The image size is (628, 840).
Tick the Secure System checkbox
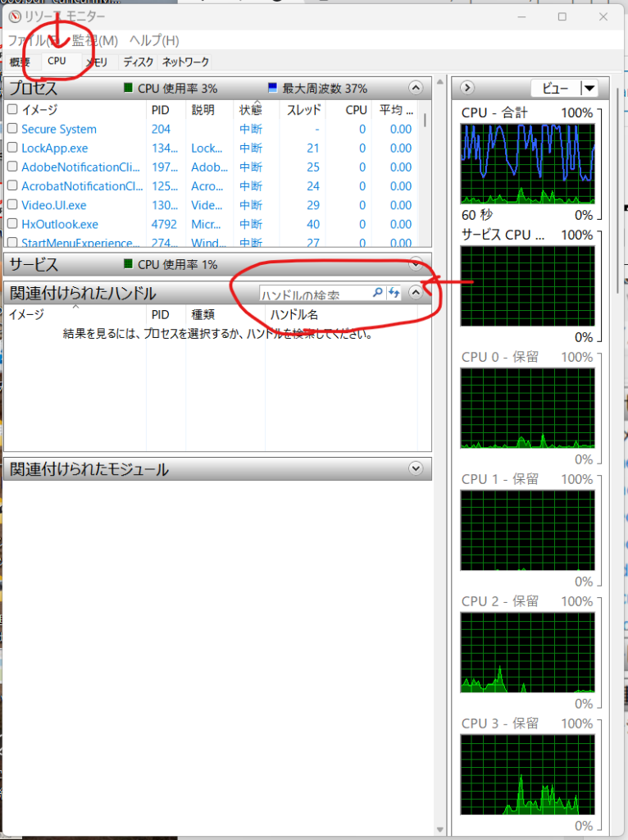(x=12, y=130)
